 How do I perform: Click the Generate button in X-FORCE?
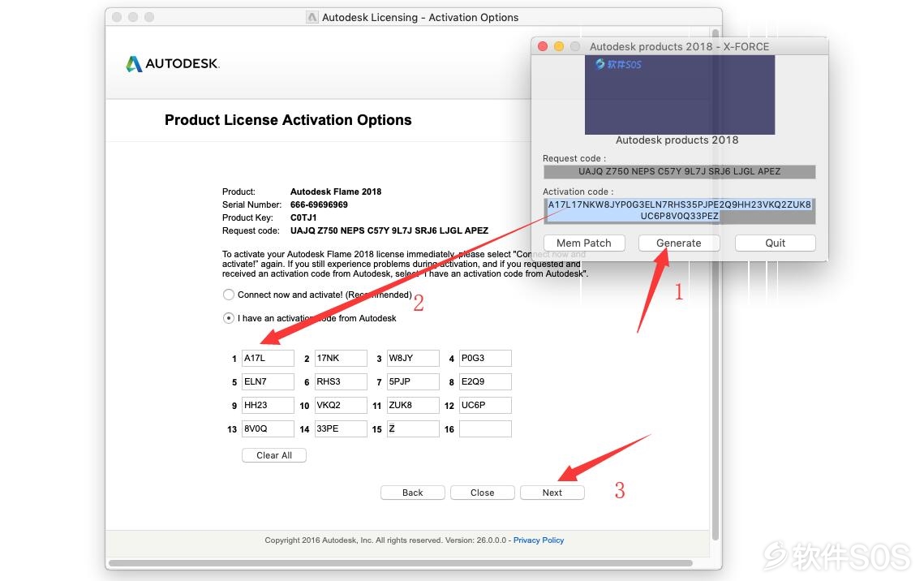pos(679,243)
